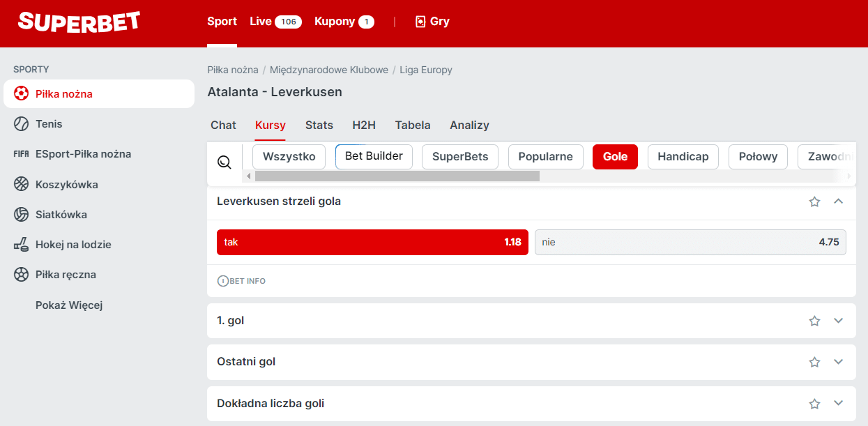Favorite the Leverkusen strzeli gola market

click(x=814, y=201)
